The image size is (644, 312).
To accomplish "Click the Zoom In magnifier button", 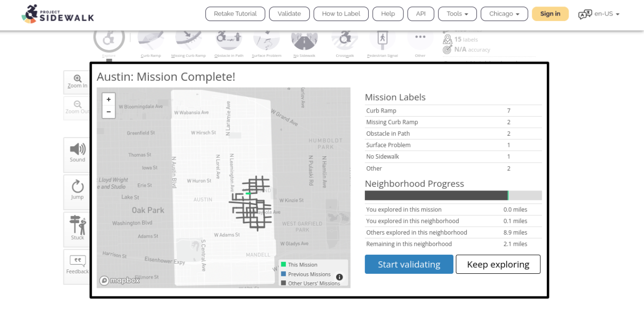I will pyautogui.click(x=77, y=82).
